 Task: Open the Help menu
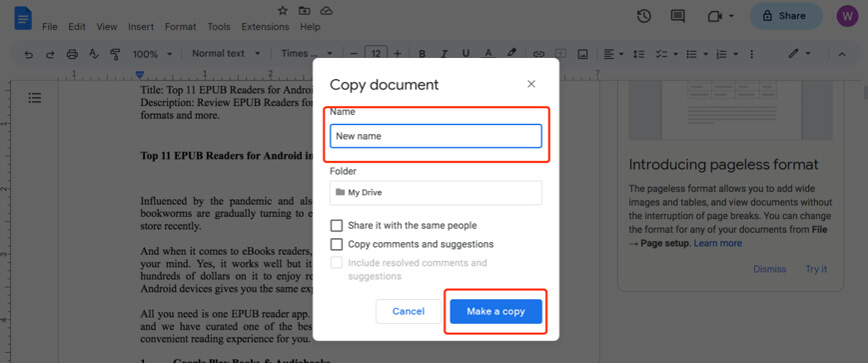pyautogui.click(x=310, y=27)
